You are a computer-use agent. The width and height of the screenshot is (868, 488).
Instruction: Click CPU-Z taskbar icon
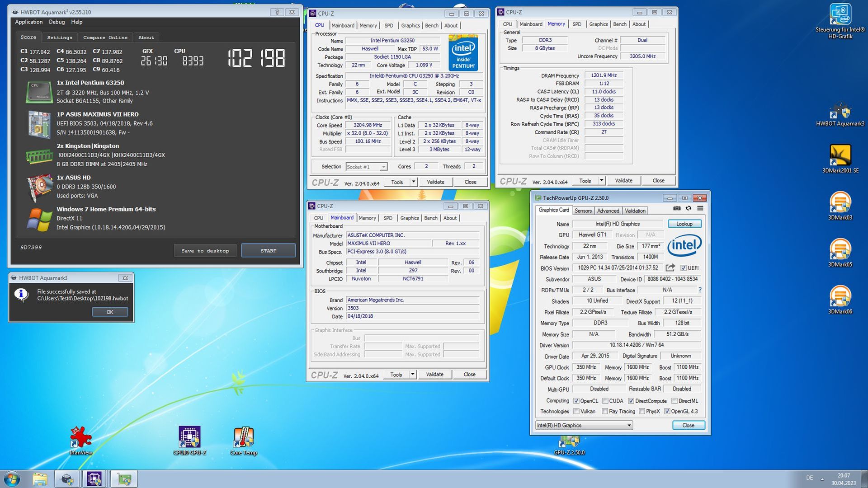point(94,479)
